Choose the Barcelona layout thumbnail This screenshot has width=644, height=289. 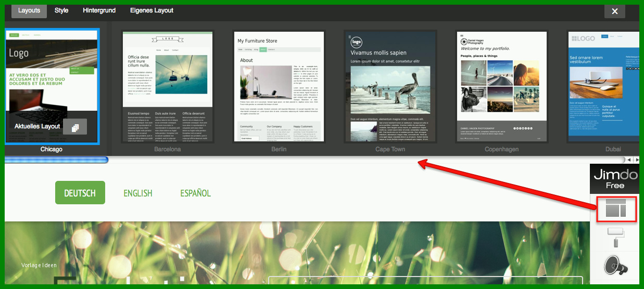tap(168, 86)
